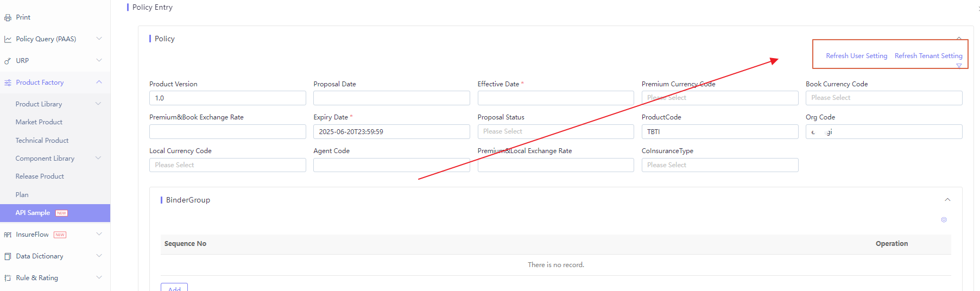The height and width of the screenshot is (291, 980).
Task: Expand the Rule & Rating menu chevron
Action: (99, 277)
